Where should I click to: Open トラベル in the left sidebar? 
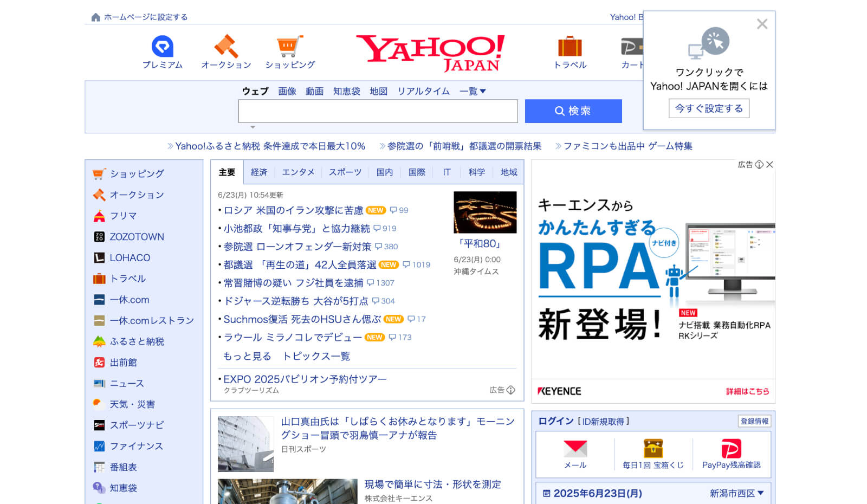pos(128,279)
